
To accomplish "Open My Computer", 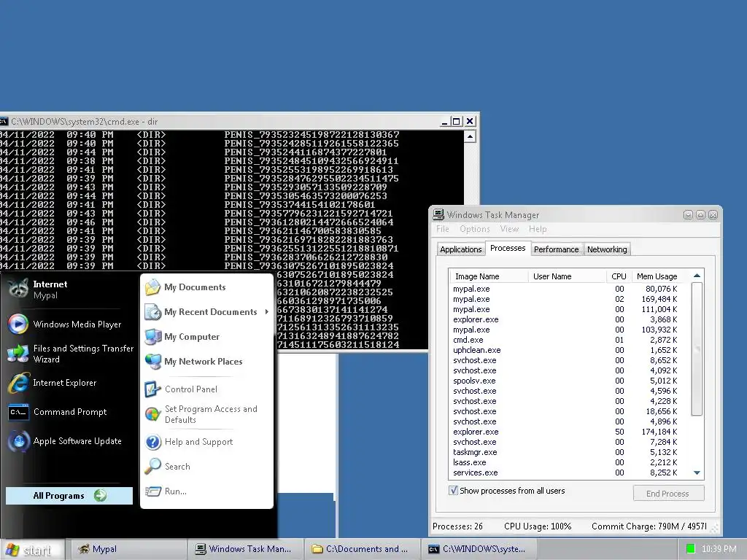I will tap(182, 337).
